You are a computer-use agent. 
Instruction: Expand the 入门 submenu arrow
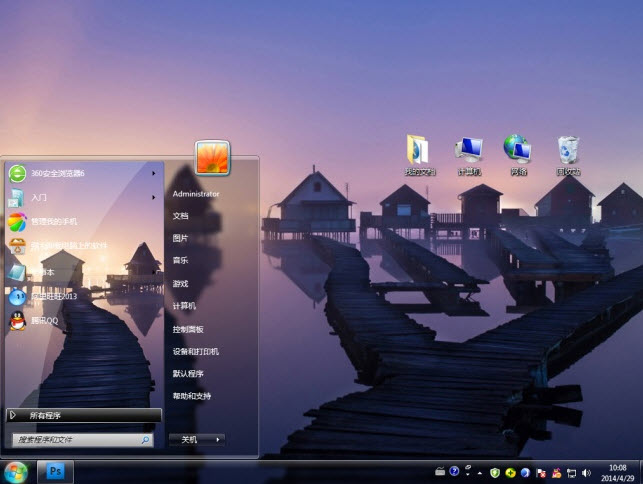[x=153, y=197]
